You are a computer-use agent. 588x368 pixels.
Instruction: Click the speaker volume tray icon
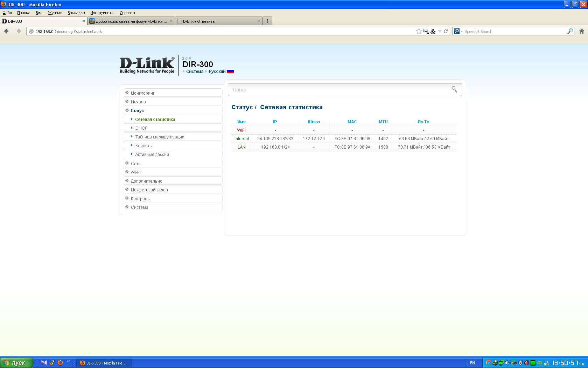coord(507,363)
